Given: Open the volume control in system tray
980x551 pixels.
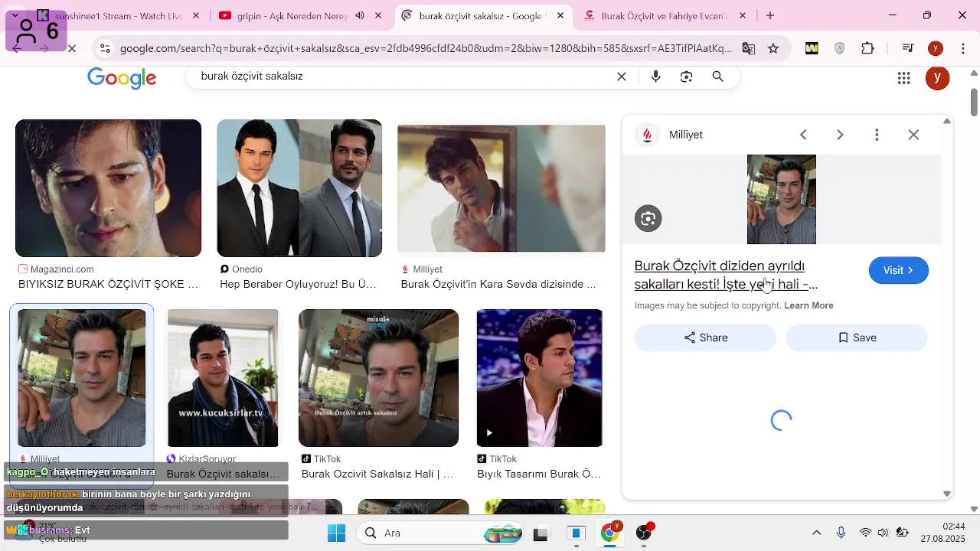Looking at the screenshot, I should coord(883,533).
